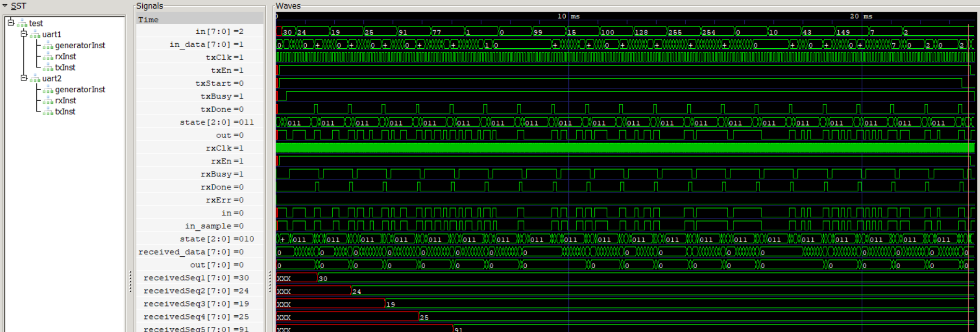Image resolution: width=980 pixels, height=332 pixels.
Task: Click value 19 in receivedSeq3 waveform
Action: [390, 305]
